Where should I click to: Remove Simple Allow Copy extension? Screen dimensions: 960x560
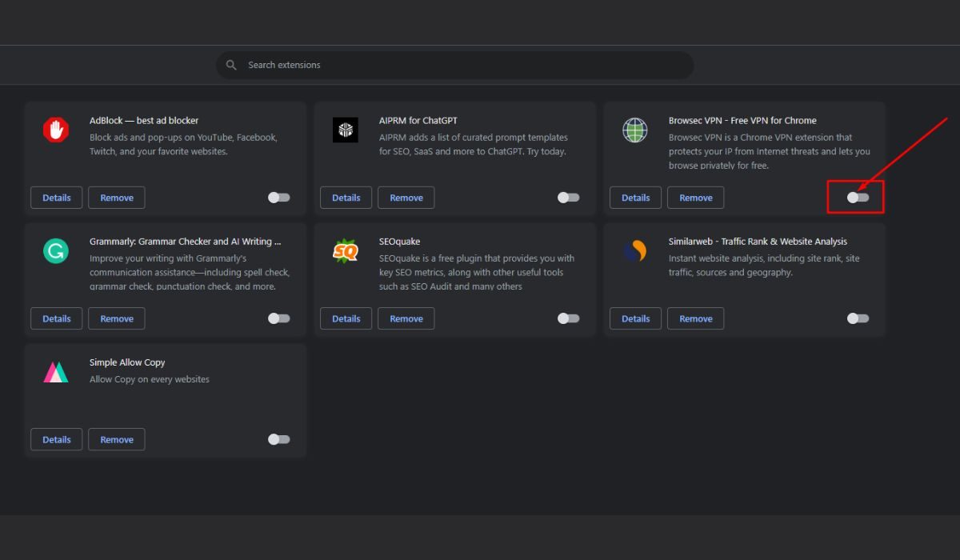117,439
